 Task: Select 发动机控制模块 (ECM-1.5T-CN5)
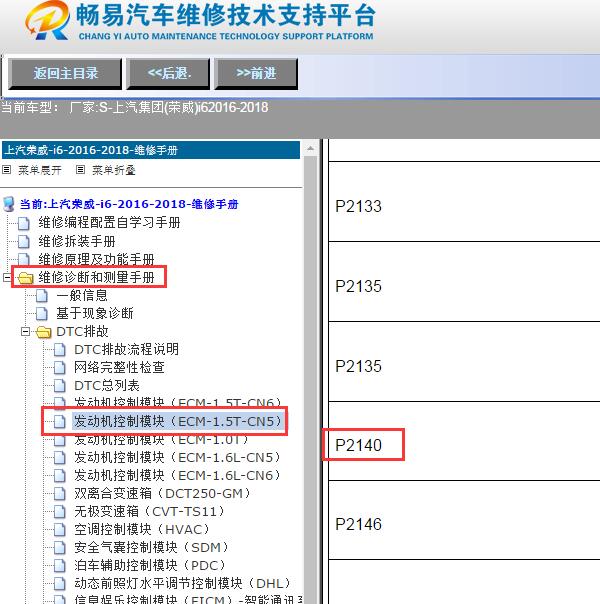pos(178,421)
